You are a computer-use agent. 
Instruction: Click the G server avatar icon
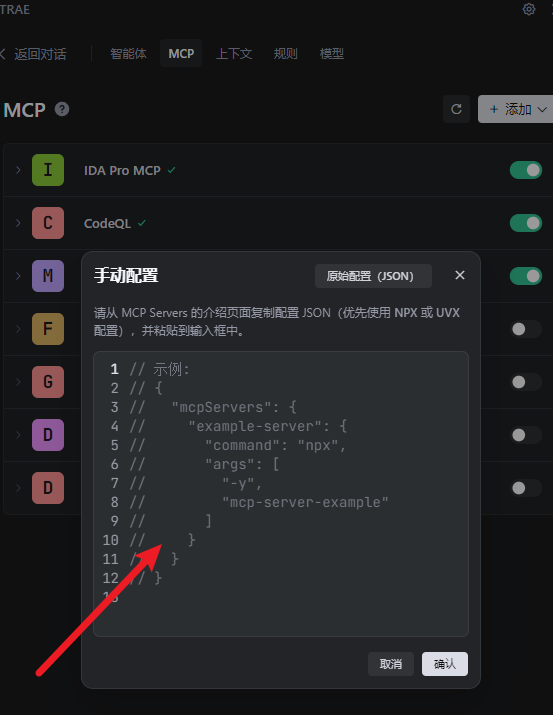(x=48, y=382)
